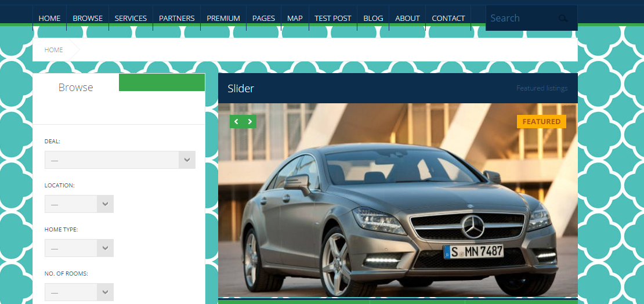Click the Featured listings text
The width and height of the screenshot is (644, 304).
point(542,88)
